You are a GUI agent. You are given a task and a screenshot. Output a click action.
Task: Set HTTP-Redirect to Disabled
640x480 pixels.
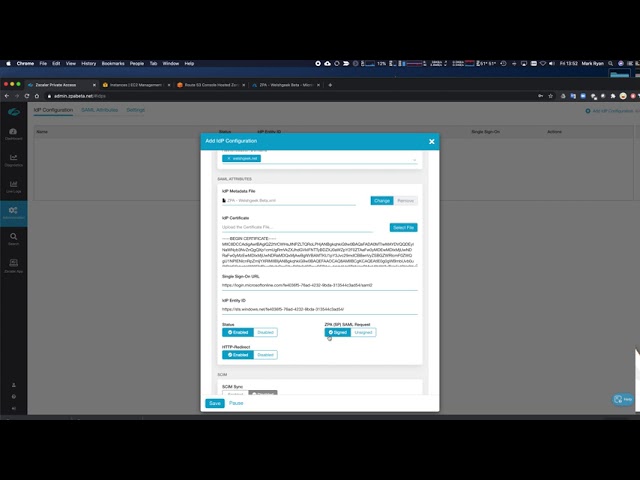tap(265, 355)
